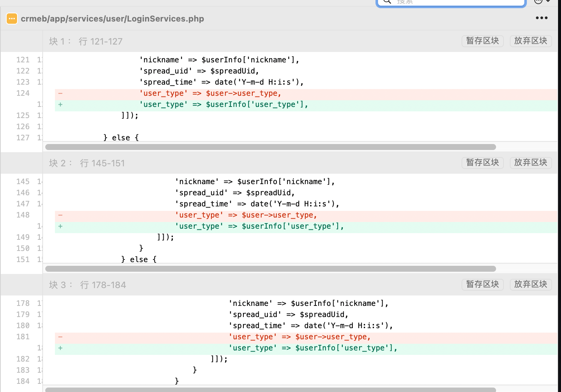
Task: Select added line plus marker in hunk 2
Action: tap(60, 226)
